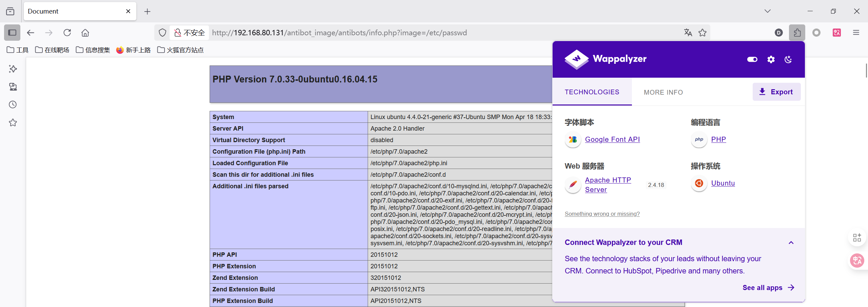Click the red translation extension icon in toolbar
This screenshot has height=307, width=868.
click(x=837, y=33)
